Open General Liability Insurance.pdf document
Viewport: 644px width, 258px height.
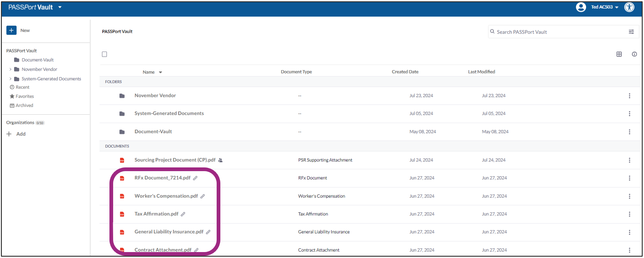(169, 232)
